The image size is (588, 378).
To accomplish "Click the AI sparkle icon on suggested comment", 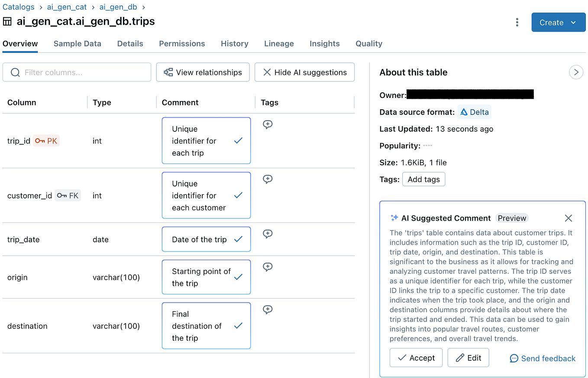I will point(394,218).
